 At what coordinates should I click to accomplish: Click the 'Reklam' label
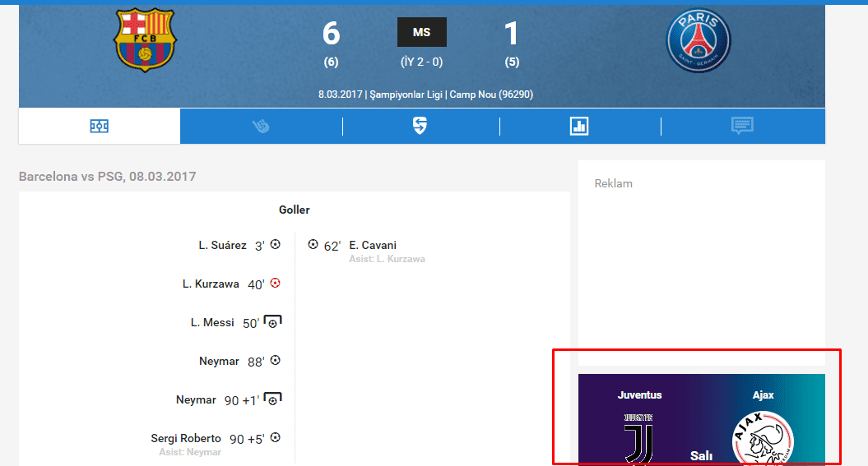[613, 183]
